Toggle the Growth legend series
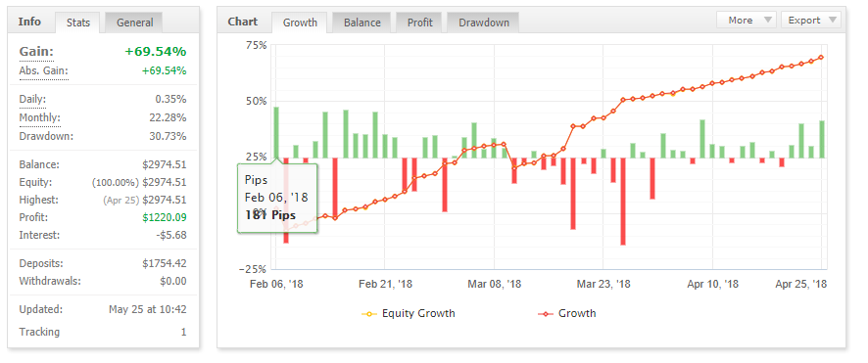This screenshot has width=868, height=363. (x=567, y=313)
